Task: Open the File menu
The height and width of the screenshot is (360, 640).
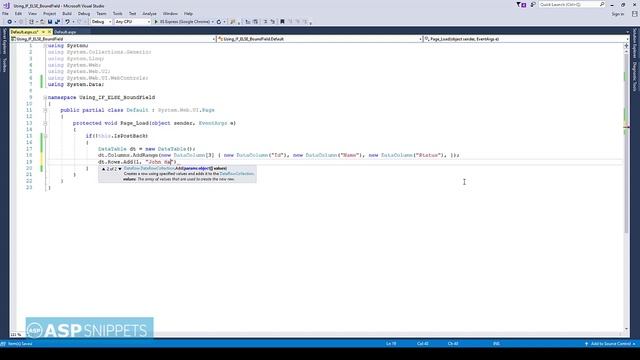Action: click(5, 13)
